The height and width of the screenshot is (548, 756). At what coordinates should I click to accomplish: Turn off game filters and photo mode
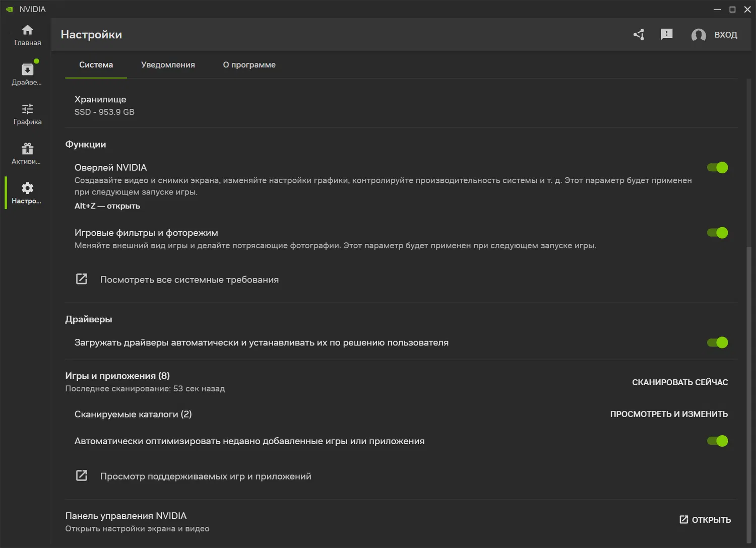click(718, 233)
